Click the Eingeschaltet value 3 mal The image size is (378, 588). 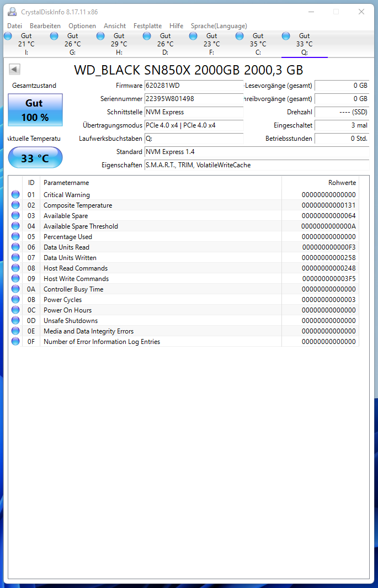(x=342, y=125)
